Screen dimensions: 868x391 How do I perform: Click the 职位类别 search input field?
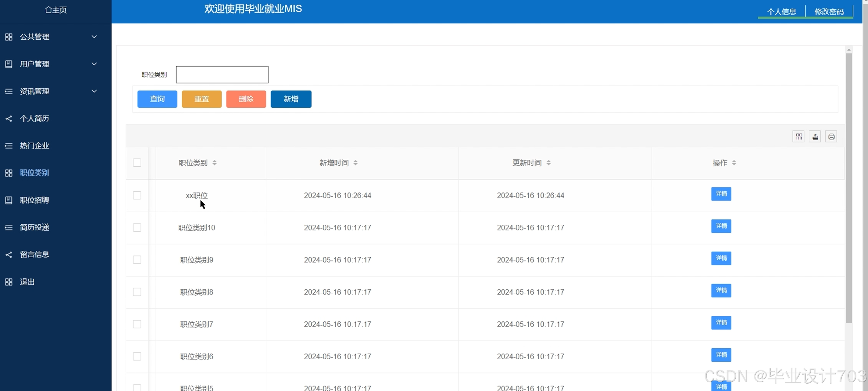222,74
